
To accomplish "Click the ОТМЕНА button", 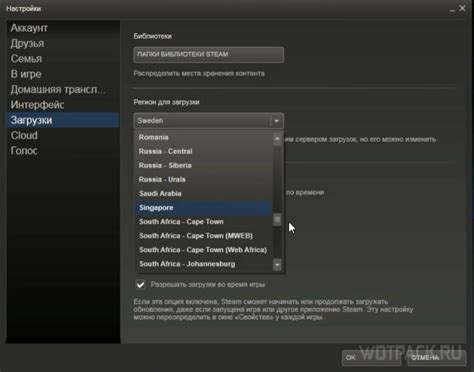I will pyautogui.click(x=436, y=358).
